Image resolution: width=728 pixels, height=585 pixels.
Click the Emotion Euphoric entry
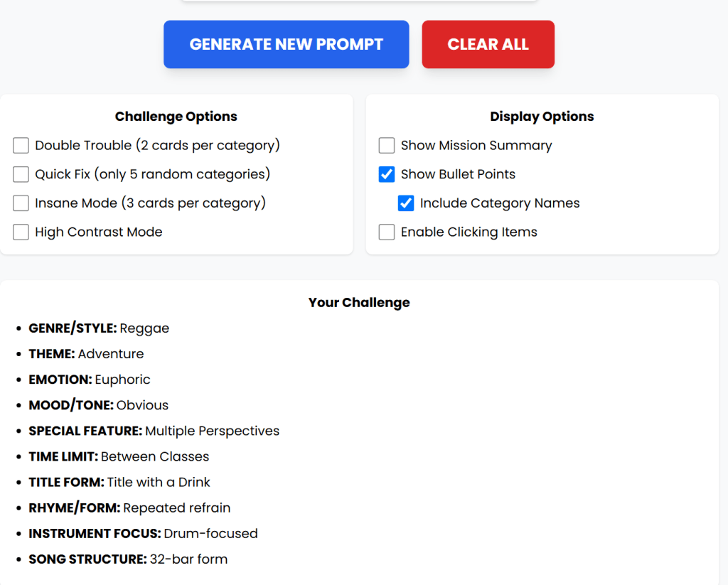point(90,380)
